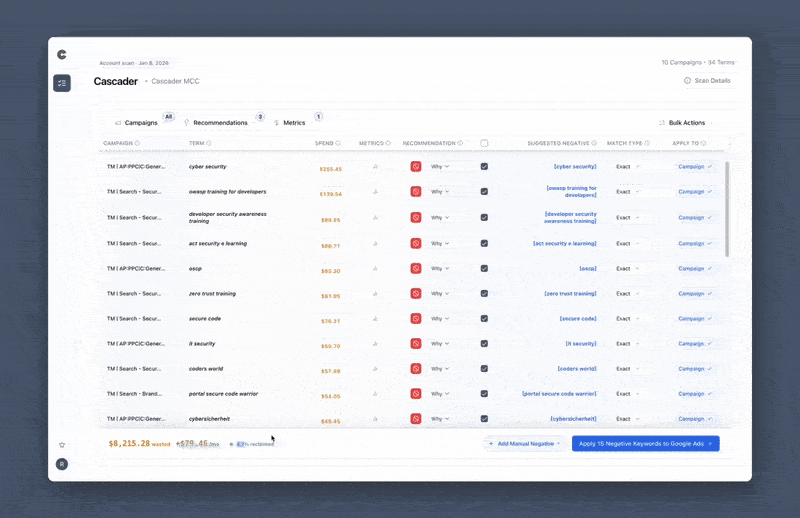Click the info icon beside Spend header
The width and height of the screenshot is (800, 518).
coord(338,143)
